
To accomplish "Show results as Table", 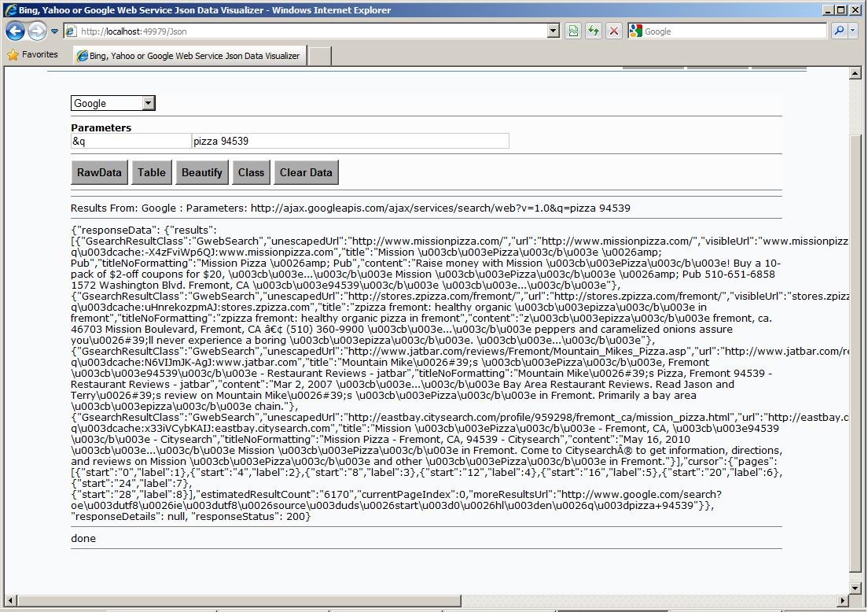I will (x=152, y=172).
